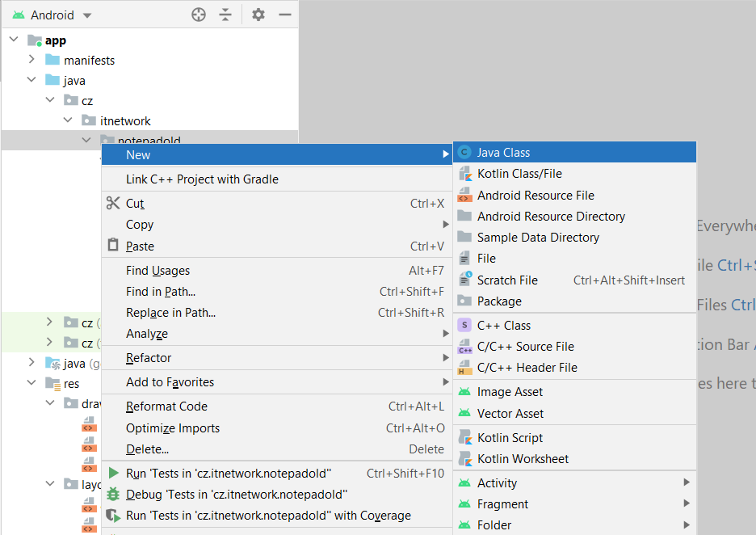
Task: Click the Collapse All toolbar icon
Action: (225, 15)
